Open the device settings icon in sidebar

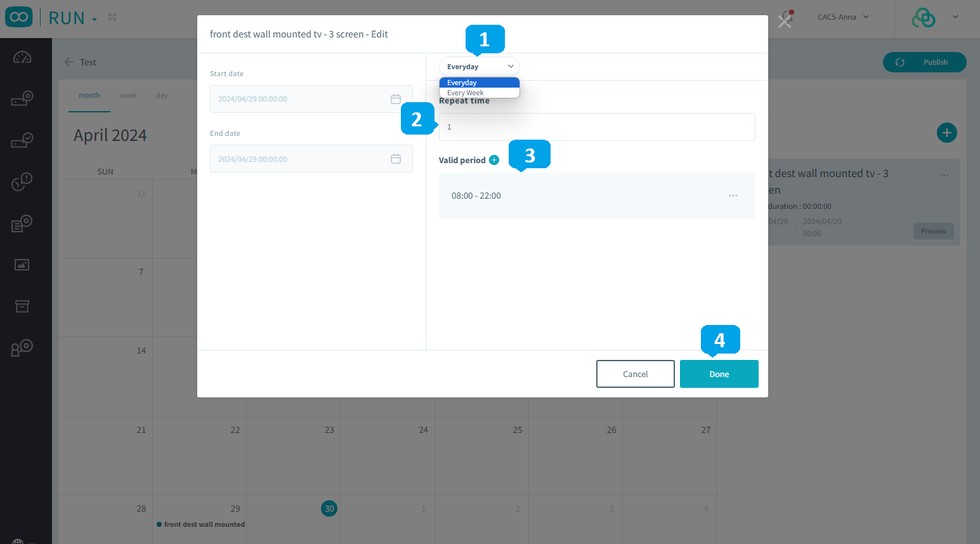[x=22, y=98]
